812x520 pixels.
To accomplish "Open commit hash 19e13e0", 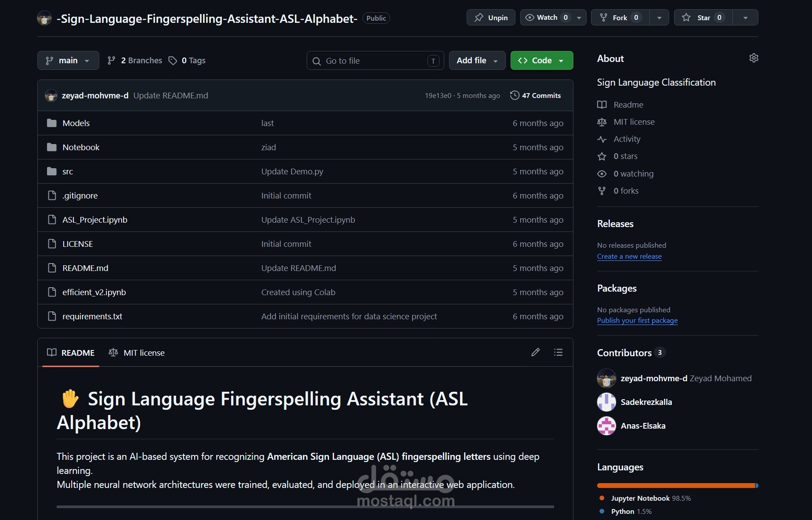I will point(438,95).
